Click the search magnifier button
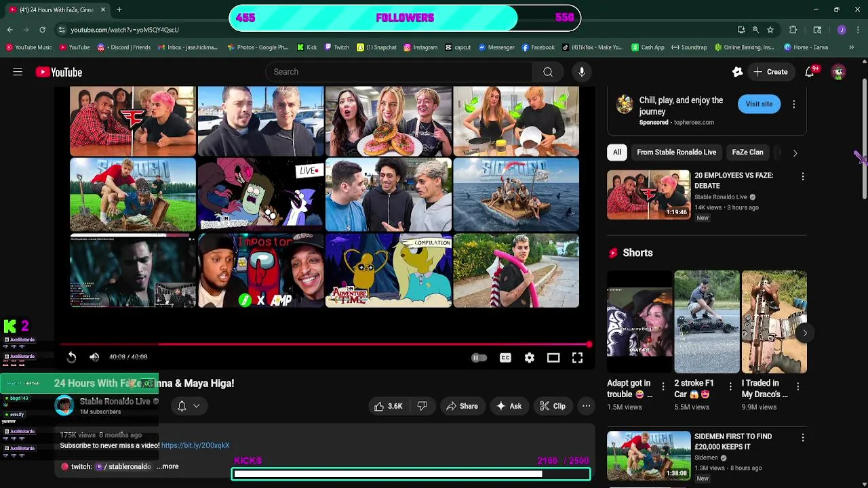868x488 pixels. (548, 72)
